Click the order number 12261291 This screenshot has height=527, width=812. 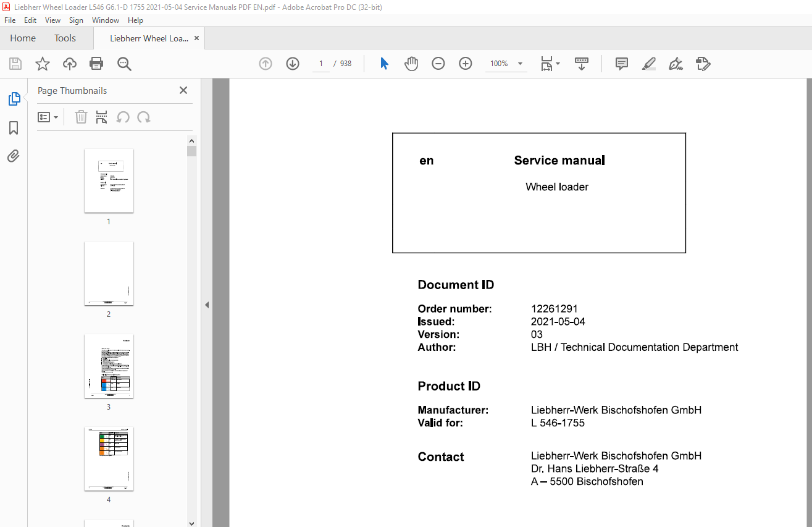click(555, 309)
